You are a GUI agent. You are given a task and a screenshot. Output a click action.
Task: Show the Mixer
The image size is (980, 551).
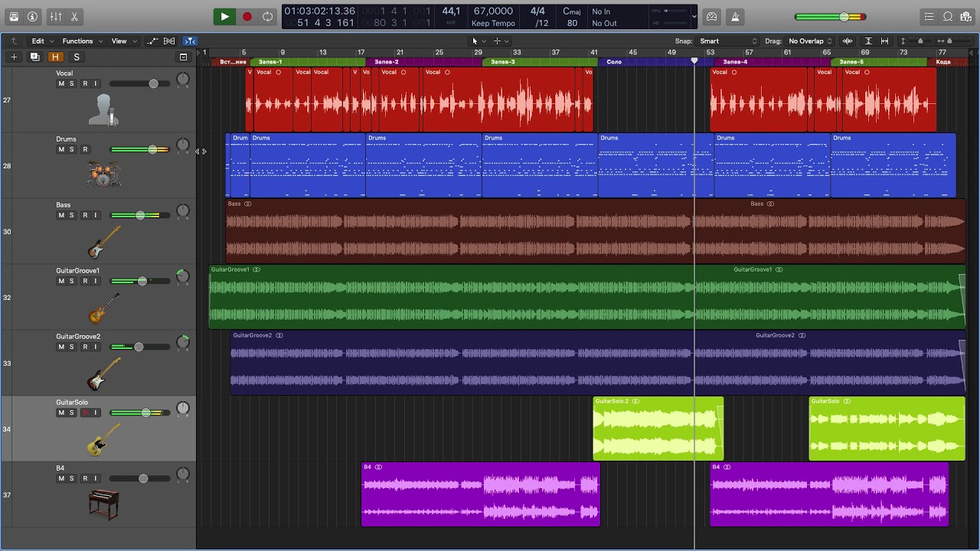pyautogui.click(x=56, y=16)
